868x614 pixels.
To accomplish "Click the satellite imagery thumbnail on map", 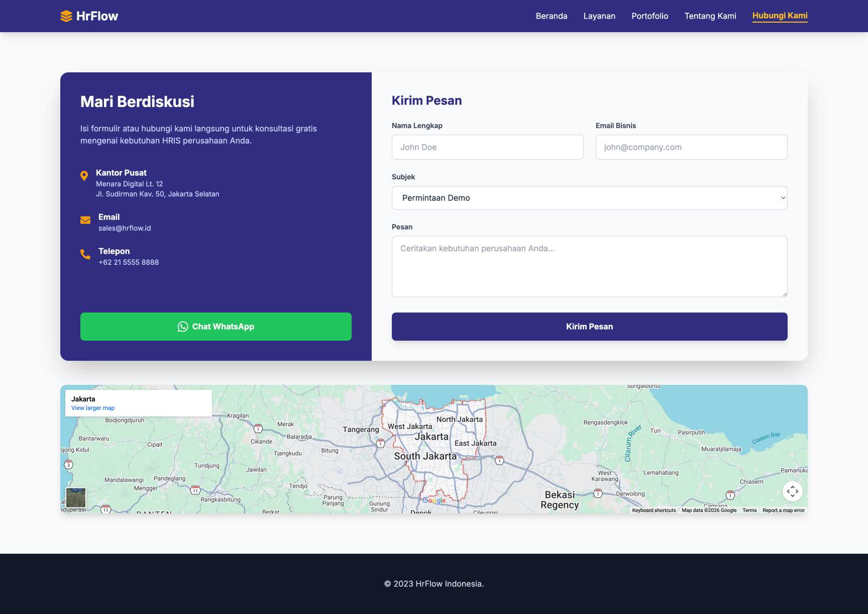I will tap(76, 497).
